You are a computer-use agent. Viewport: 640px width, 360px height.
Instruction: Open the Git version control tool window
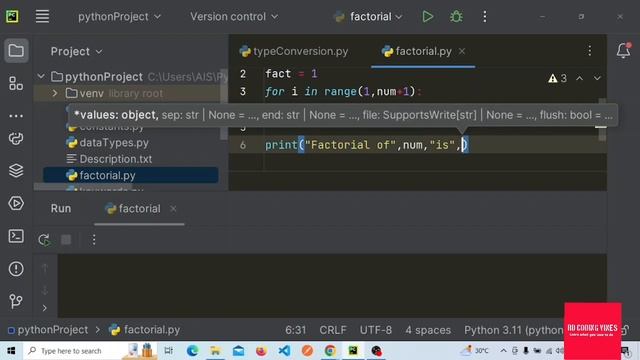(16, 301)
